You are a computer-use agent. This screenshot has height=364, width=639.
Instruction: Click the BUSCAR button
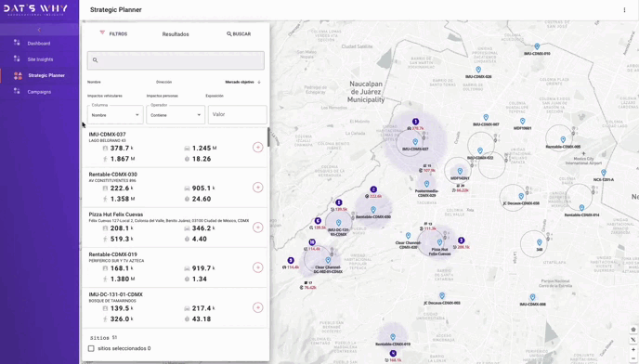pyautogui.click(x=239, y=33)
